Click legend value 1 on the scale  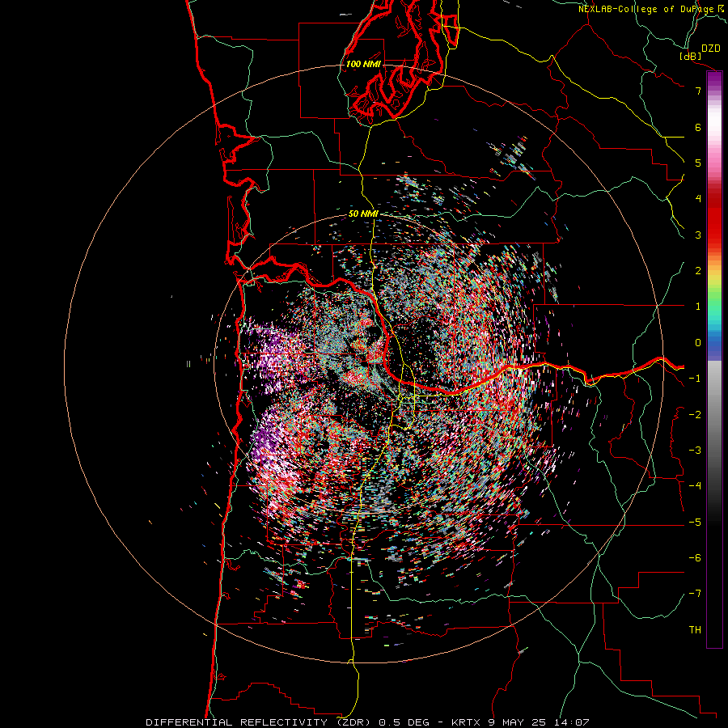(698, 307)
